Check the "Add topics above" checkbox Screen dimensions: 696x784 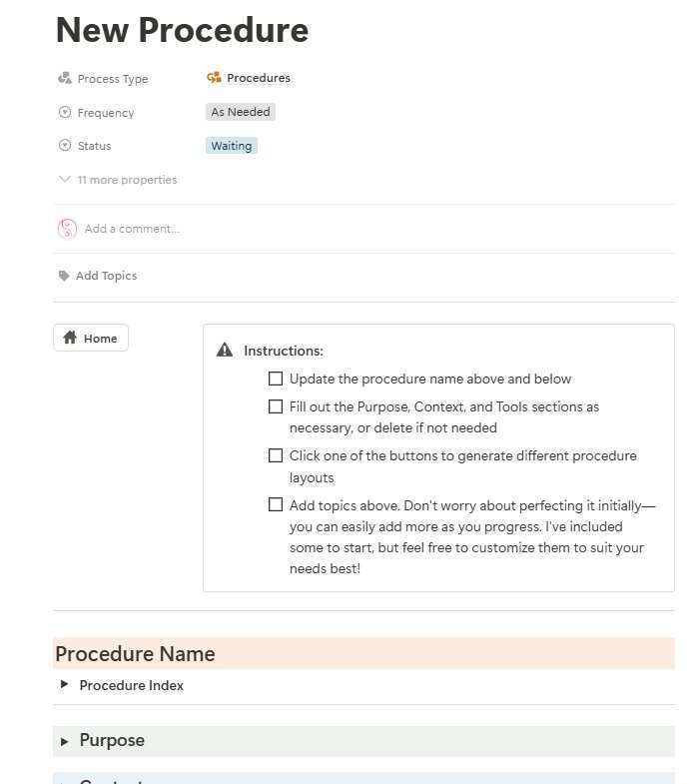coord(276,504)
